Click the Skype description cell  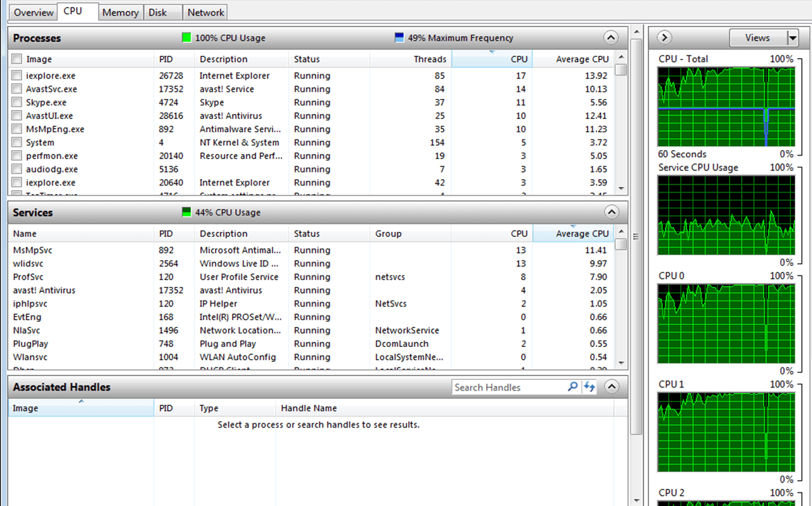[x=212, y=102]
